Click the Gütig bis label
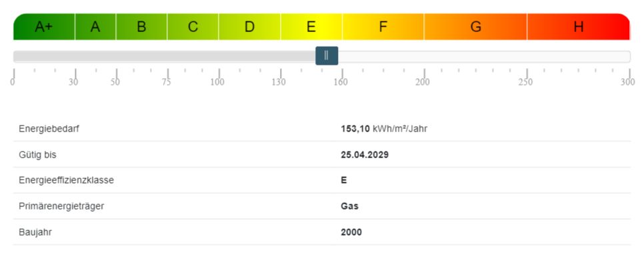Image resolution: width=644 pixels, height=269 pixels. point(37,155)
